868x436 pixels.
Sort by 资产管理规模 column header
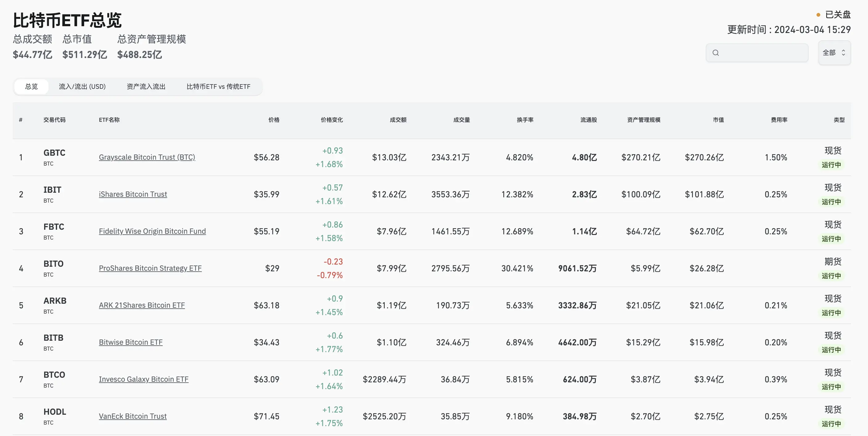tap(644, 120)
